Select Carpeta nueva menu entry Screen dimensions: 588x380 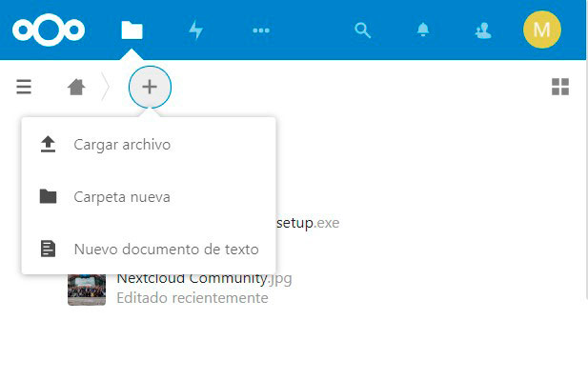[149, 197]
